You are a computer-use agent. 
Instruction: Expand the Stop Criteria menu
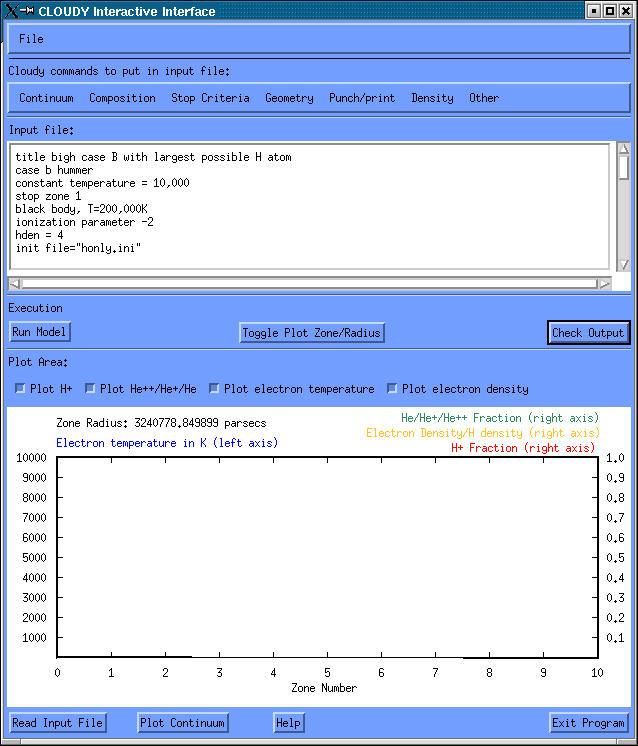point(210,98)
